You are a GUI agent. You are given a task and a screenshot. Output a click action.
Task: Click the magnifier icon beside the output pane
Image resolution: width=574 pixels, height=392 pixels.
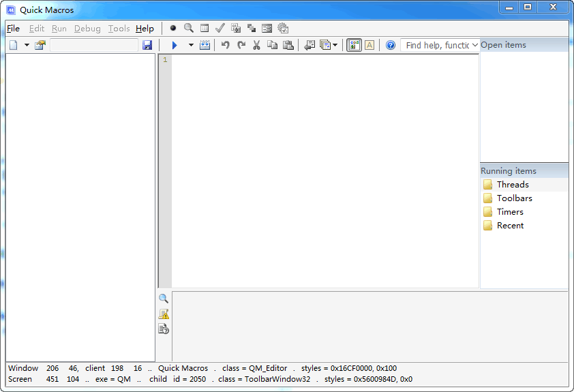(164, 299)
